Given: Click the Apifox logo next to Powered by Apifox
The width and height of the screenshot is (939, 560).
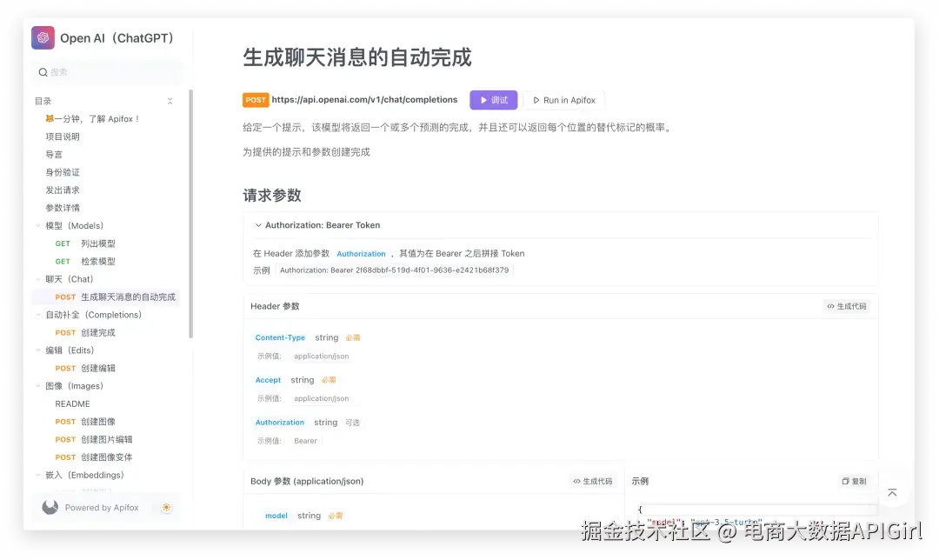Looking at the screenshot, I should pyautogui.click(x=50, y=507).
